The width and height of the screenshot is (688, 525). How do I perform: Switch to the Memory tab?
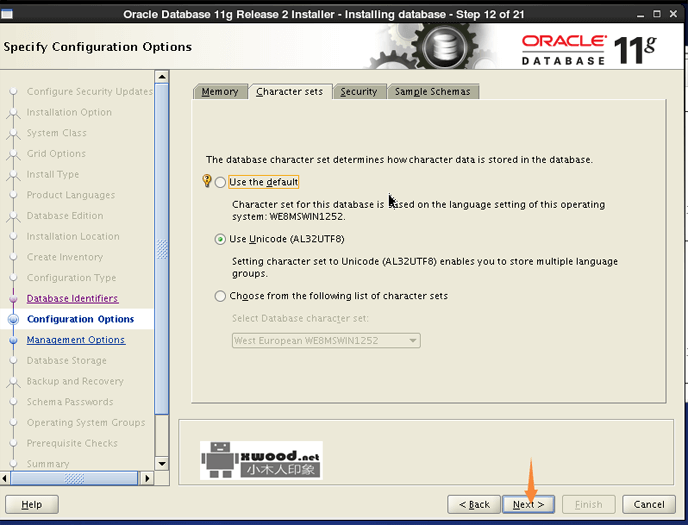coord(220,91)
